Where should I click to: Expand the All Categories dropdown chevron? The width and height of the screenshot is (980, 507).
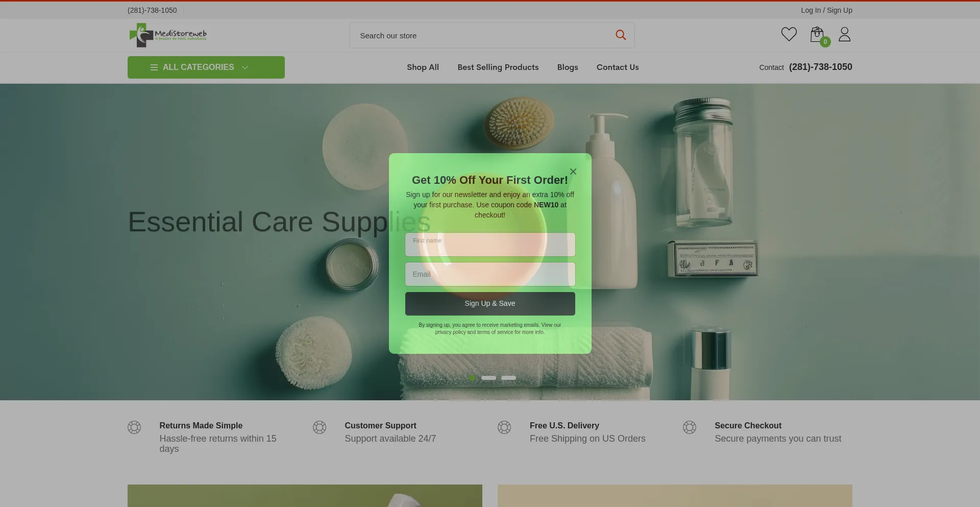(x=245, y=67)
